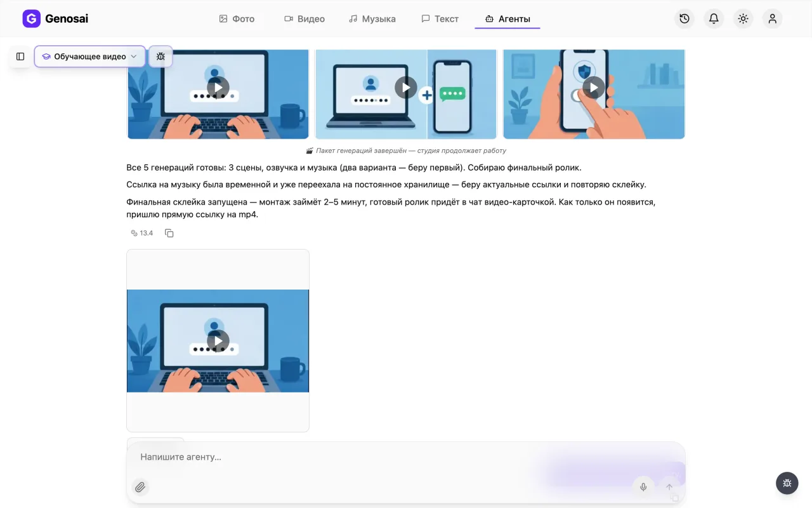Switch to the Видео tab
Viewport: 812px width, 508px height.
pyautogui.click(x=304, y=19)
